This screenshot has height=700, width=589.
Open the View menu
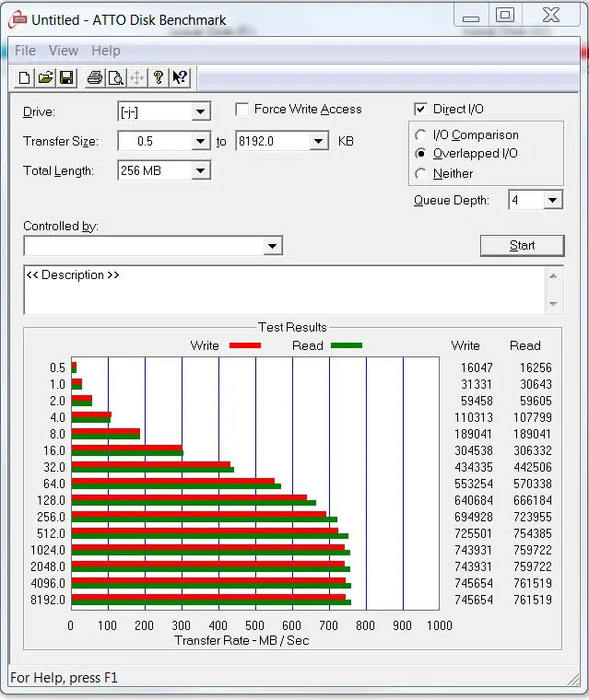(64, 51)
